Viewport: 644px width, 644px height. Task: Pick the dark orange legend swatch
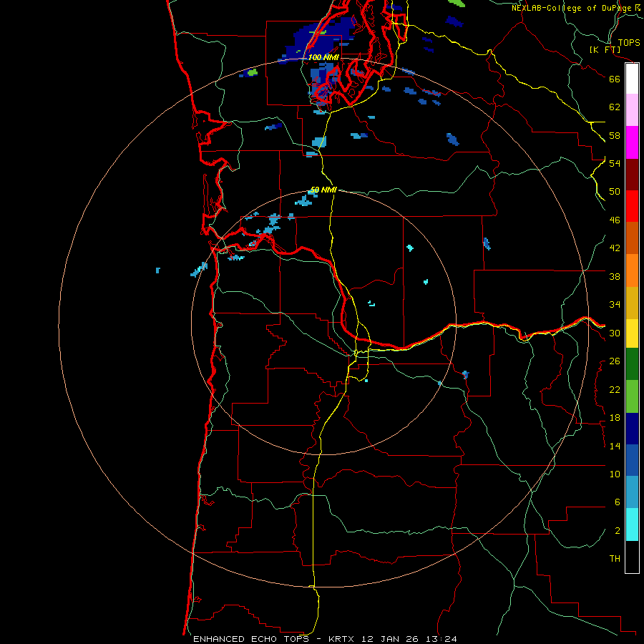point(632,238)
